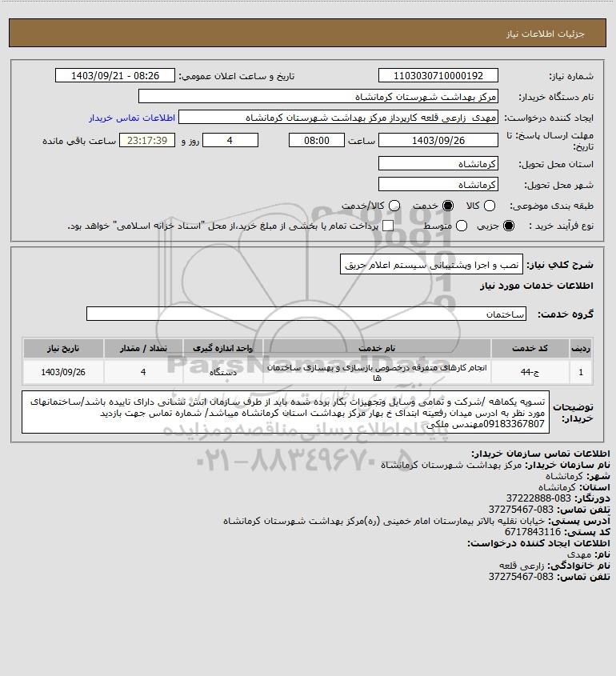Click the general description field نصب و اجرا
616x676 pixels.
click(431, 264)
